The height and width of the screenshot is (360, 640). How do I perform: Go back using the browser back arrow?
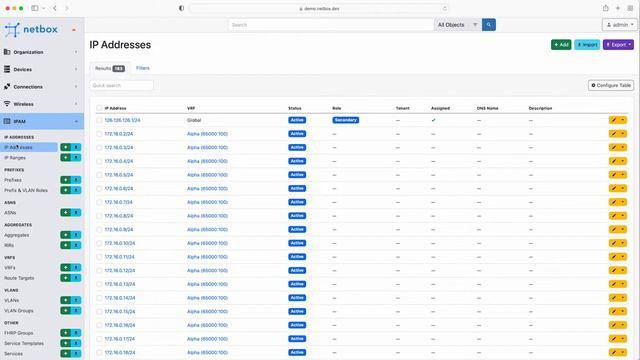pyautogui.click(x=55, y=8)
